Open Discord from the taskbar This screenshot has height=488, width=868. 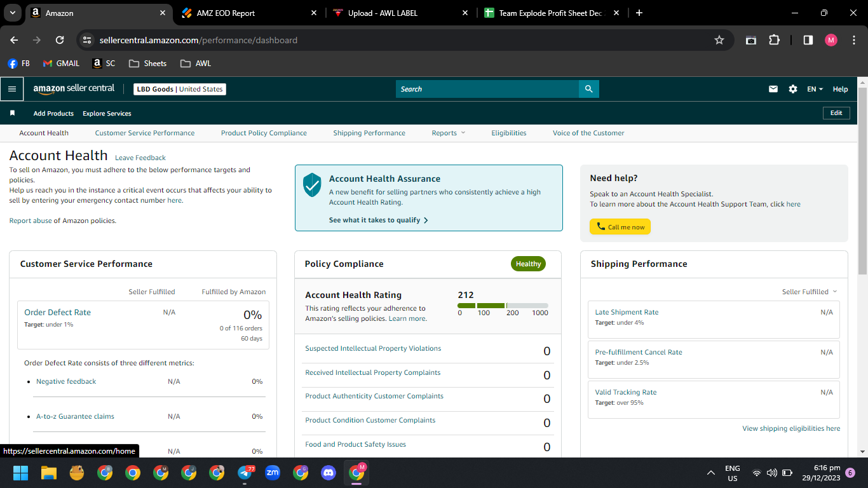click(x=329, y=473)
